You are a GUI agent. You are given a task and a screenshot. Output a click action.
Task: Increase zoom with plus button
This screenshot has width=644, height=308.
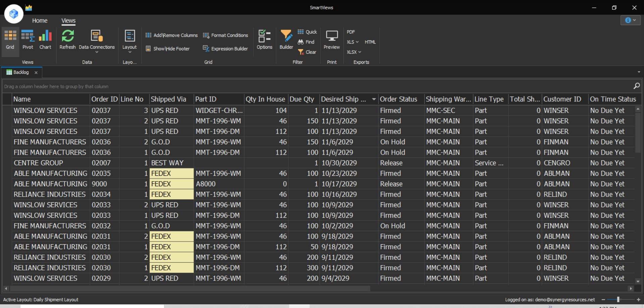[639, 300]
